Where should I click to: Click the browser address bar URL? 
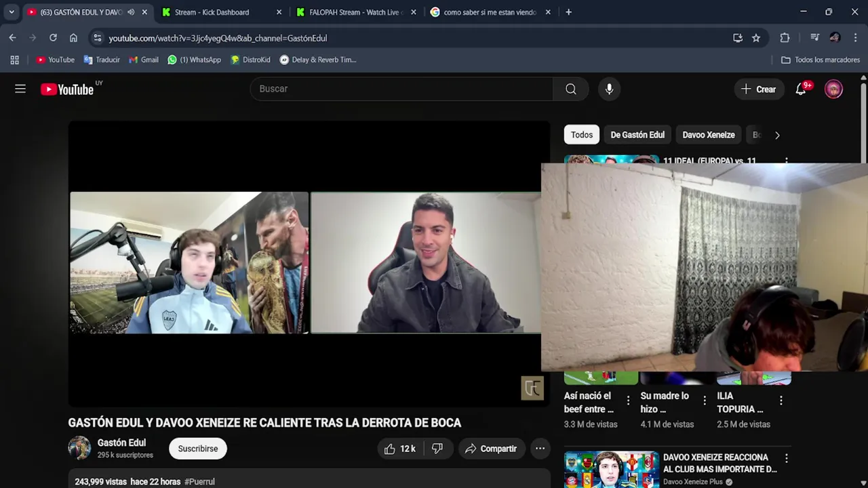[x=218, y=38]
